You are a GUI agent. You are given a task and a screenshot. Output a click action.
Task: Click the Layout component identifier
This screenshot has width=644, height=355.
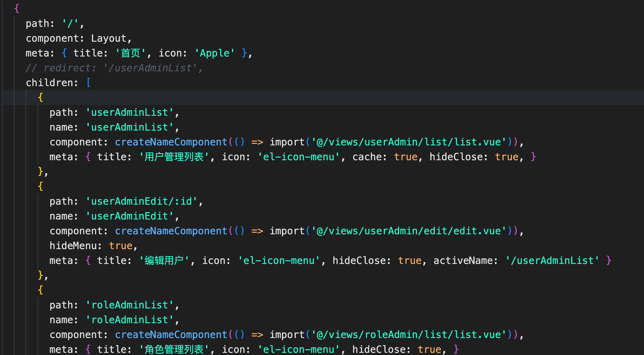point(109,38)
